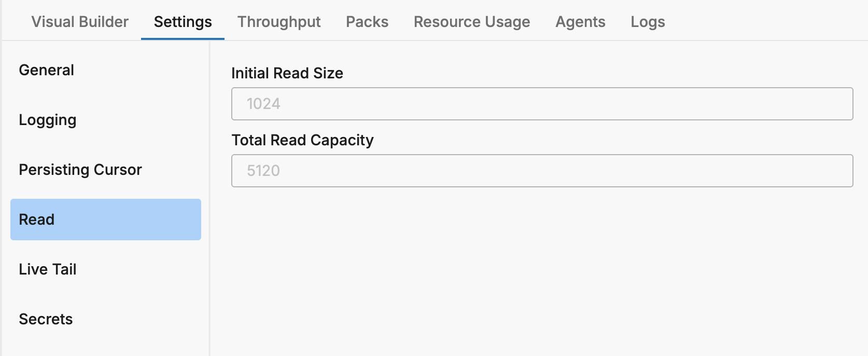This screenshot has width=868, height=356.
Task: Open the Logging settings section
Action: (x=48, y=120)
